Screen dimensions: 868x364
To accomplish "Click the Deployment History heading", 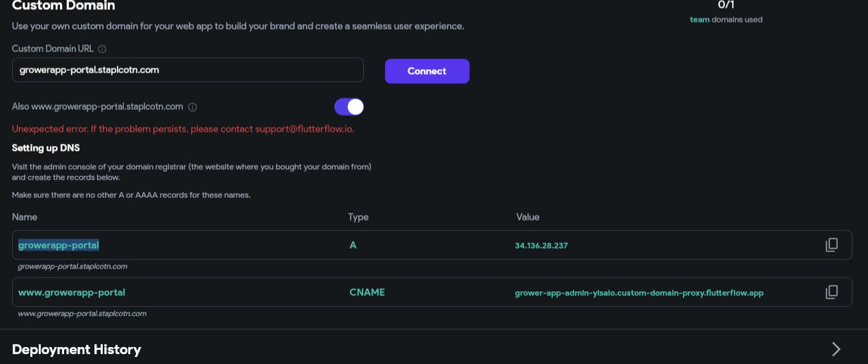I will pyautogui.click(x=77, y=349).
